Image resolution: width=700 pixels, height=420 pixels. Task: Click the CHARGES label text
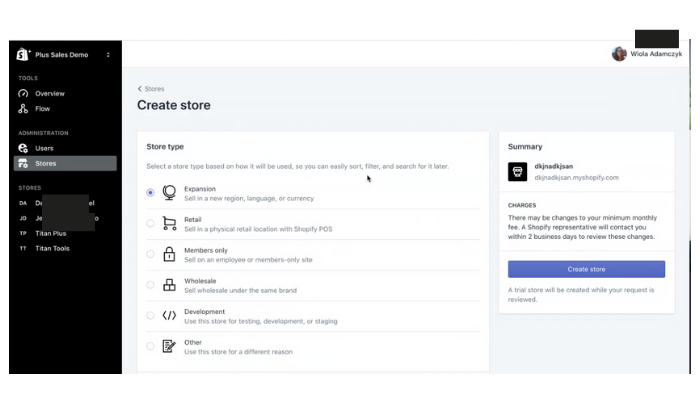[522, 205]
